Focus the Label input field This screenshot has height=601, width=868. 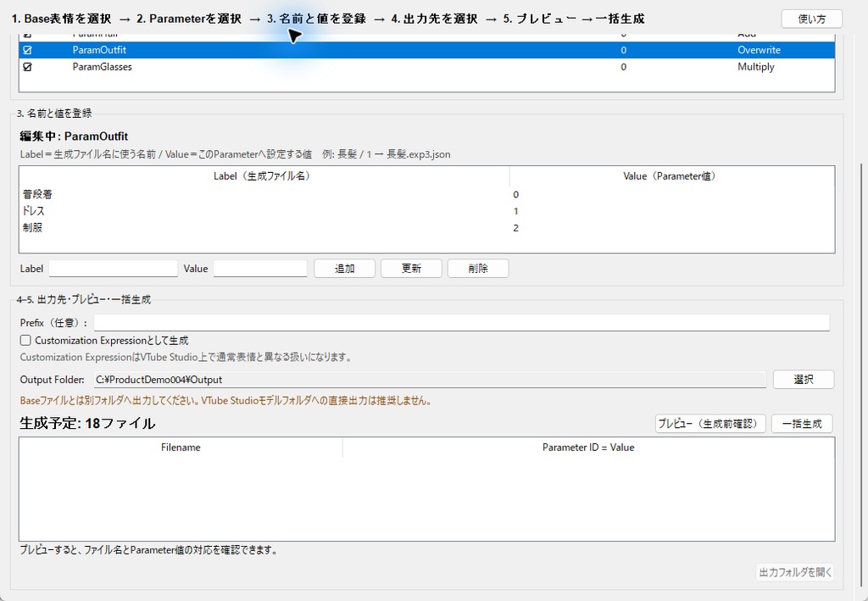pyautogui.click(x=114, y=269)
